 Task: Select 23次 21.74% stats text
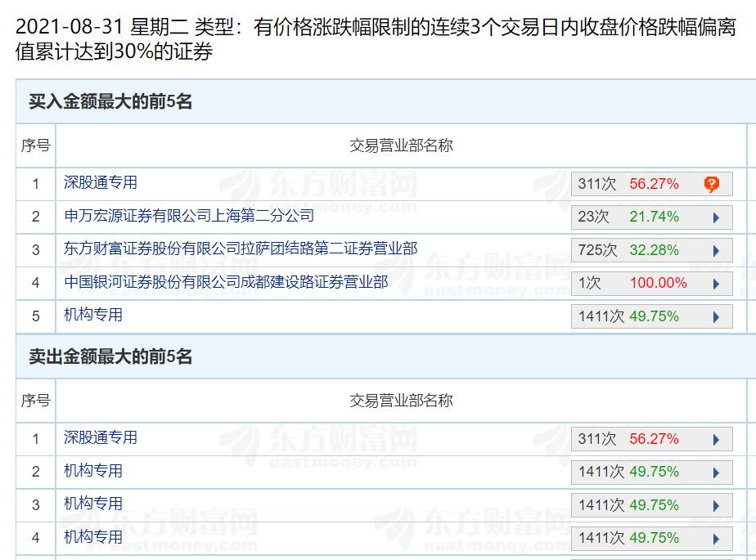point(628,217)
